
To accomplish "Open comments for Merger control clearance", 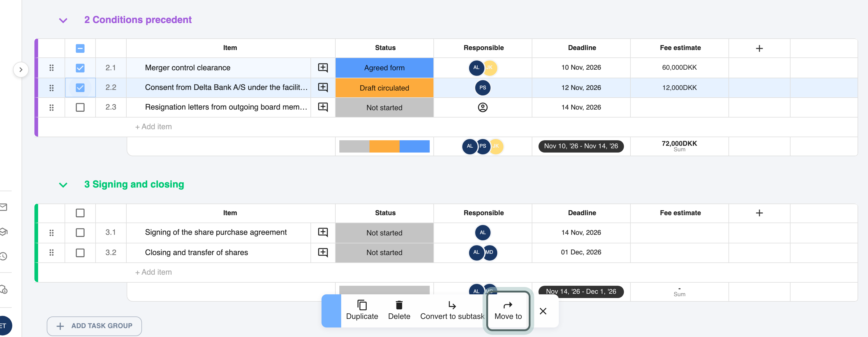I will coord(323,68).
